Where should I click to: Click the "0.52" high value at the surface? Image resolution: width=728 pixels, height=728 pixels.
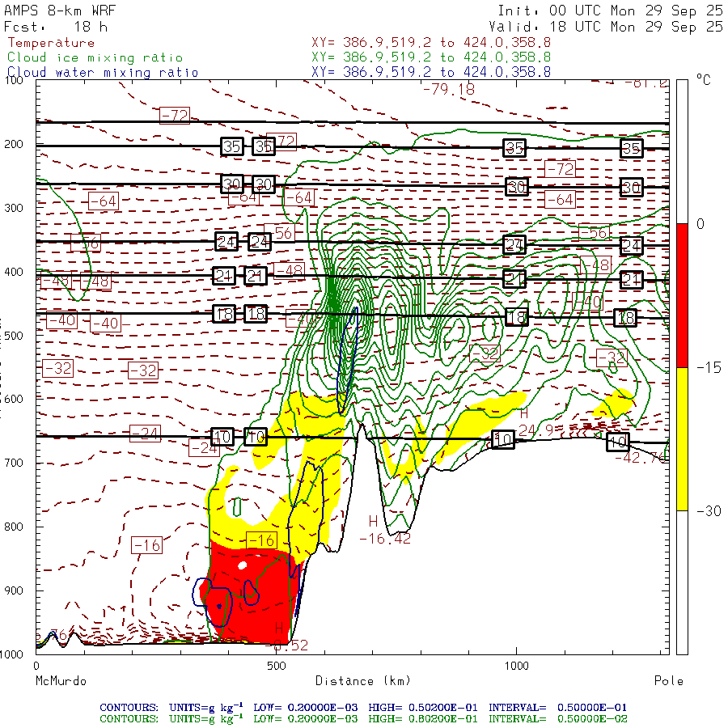coord(290,645)
